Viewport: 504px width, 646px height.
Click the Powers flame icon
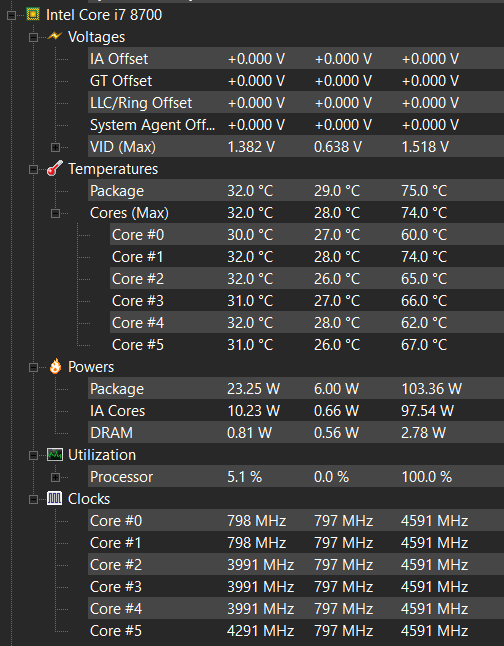[x=55, y=366]
